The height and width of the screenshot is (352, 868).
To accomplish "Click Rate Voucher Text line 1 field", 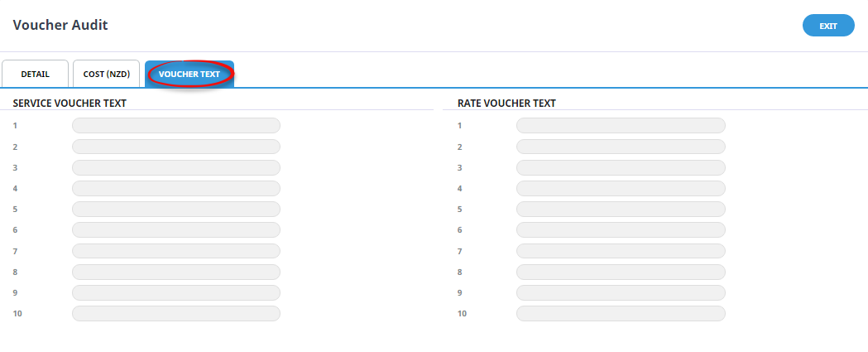I will click(621, 125).
